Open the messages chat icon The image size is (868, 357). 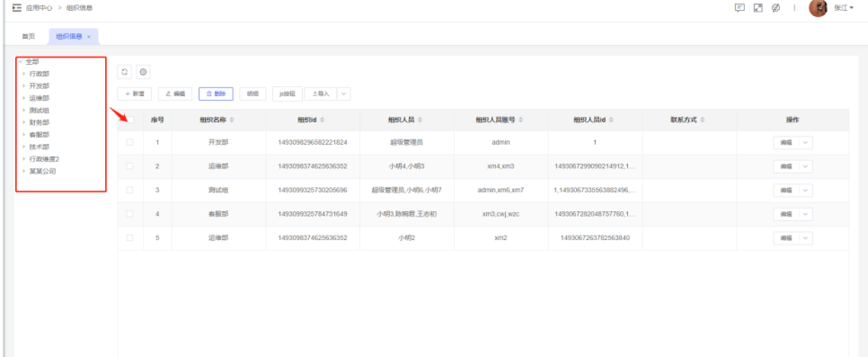(x=739, y=8)
